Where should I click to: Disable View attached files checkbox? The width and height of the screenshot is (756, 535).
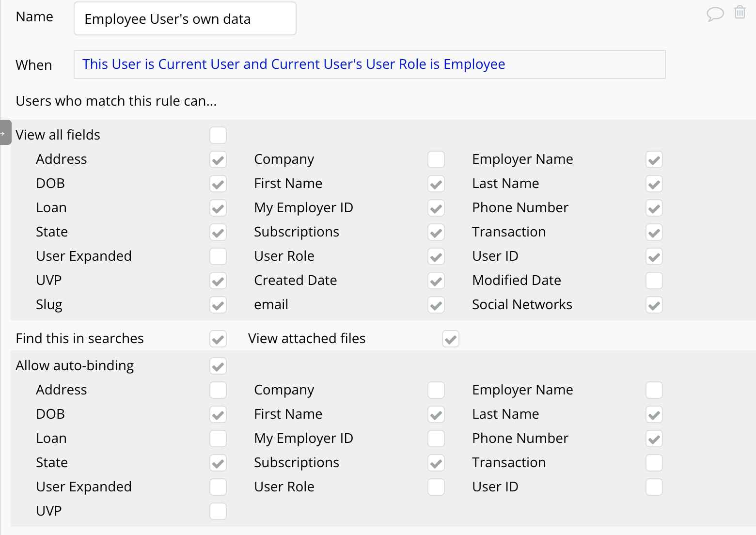point(451,339)
